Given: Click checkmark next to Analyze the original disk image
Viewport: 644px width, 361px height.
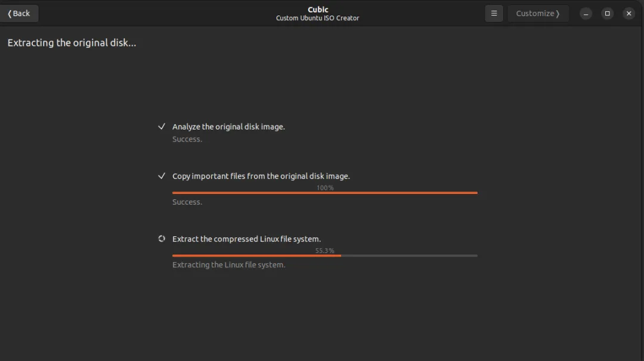Looking at the screenshot, I should 162,126.
